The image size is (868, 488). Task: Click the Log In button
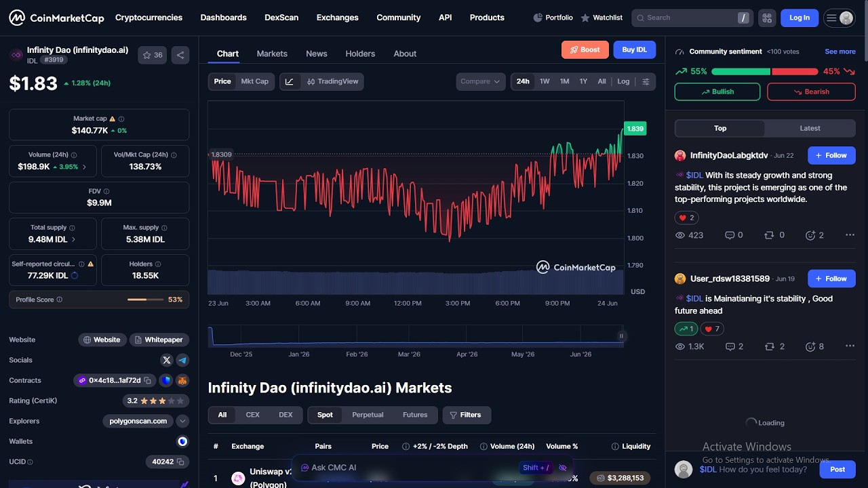pyautogui.click(x=800, y=18)
